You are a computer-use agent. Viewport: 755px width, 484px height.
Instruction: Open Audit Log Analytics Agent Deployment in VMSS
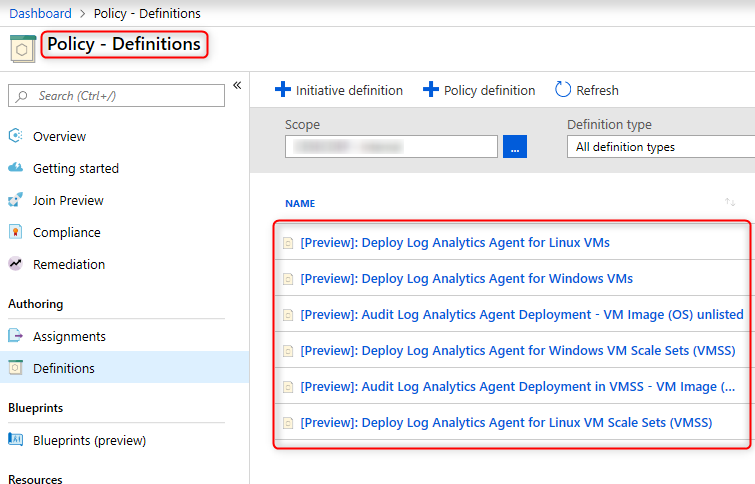(518, 387)
